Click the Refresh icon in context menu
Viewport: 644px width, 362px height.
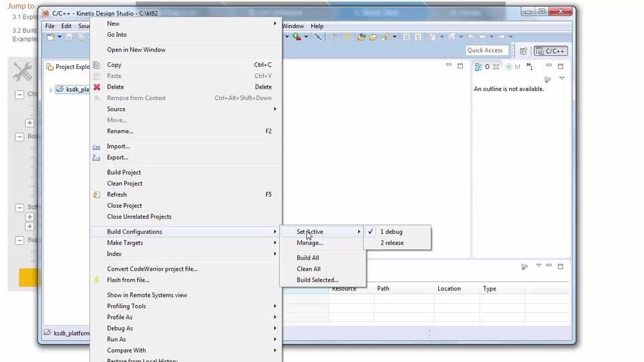(x=97, y=194)
